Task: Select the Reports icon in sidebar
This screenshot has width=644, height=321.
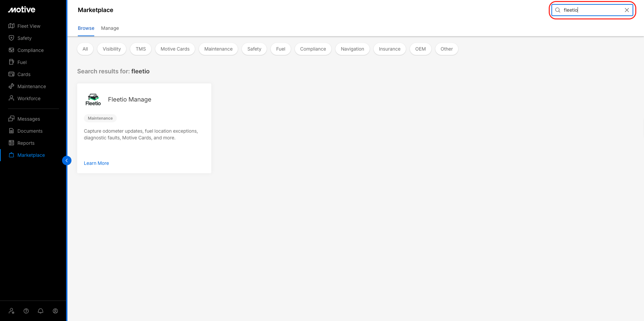Action: click(11, 143)
